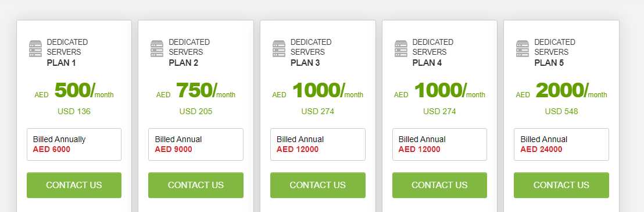The image size is (644, 212).
Task: Click the USD 136 price label
Action: pyautogui.click(x=74, y=112)
